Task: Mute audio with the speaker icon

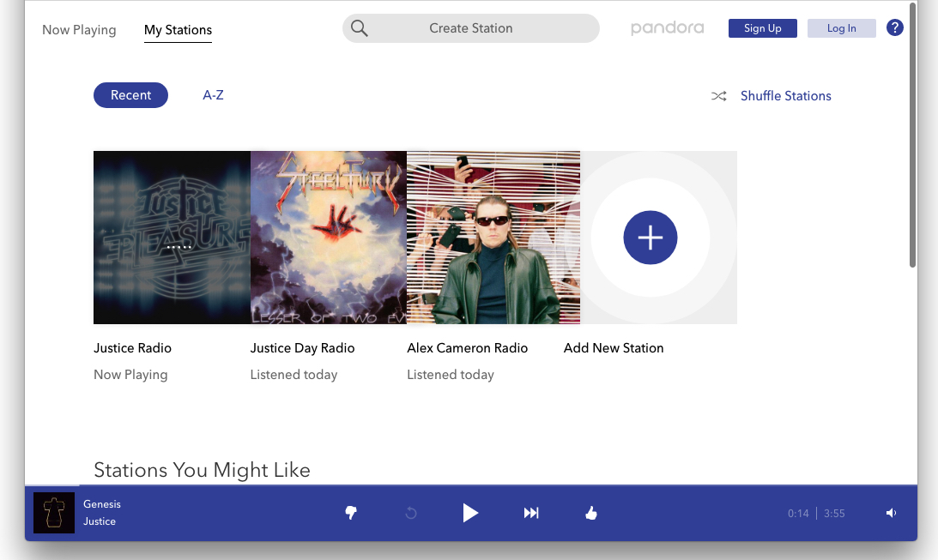Action: point(892,513)
